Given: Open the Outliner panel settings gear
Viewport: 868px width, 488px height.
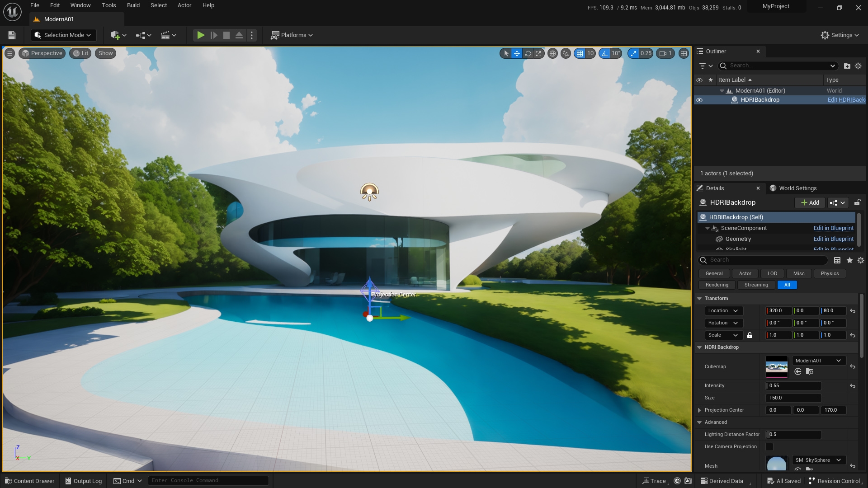Looking at the screenshot, I should click(859, 66).
